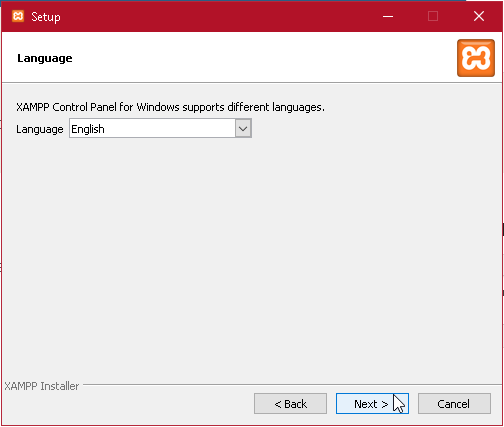Select the English language combo box field
The height and width of the screenshot is (427, 504).
pos(160,128)
